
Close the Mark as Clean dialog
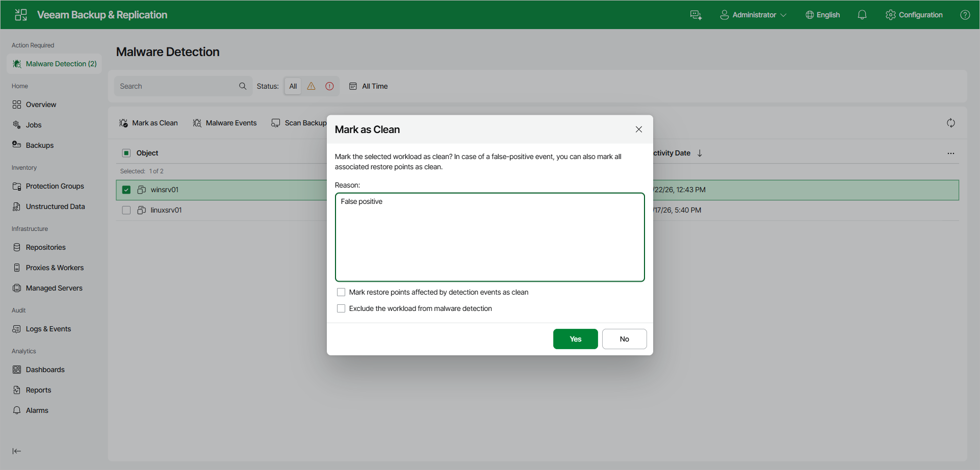click(639, 129)
